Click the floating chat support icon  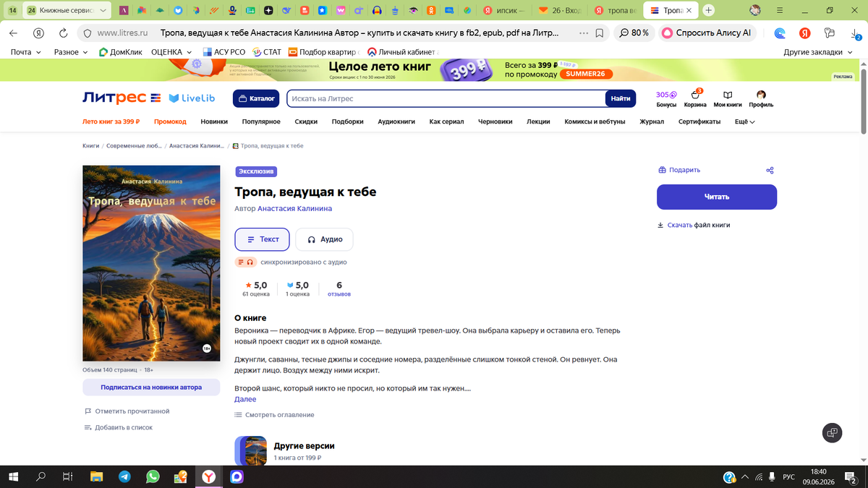832,432
